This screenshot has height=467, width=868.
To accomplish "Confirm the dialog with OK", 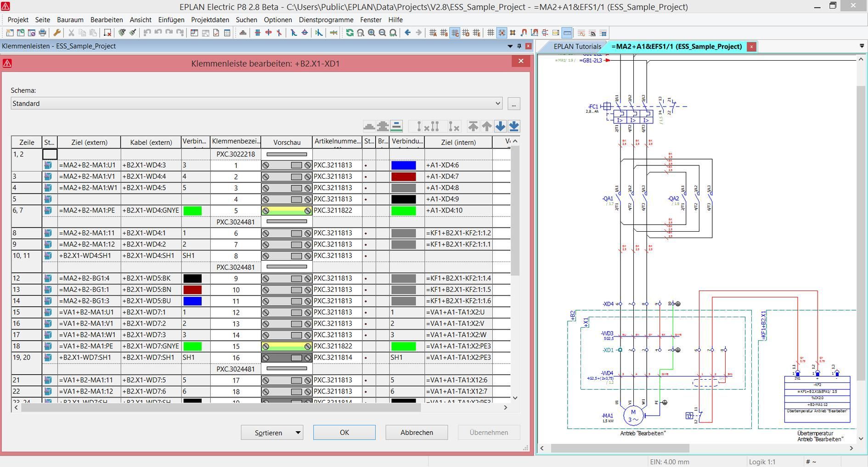I will click(x=344, y=433).
